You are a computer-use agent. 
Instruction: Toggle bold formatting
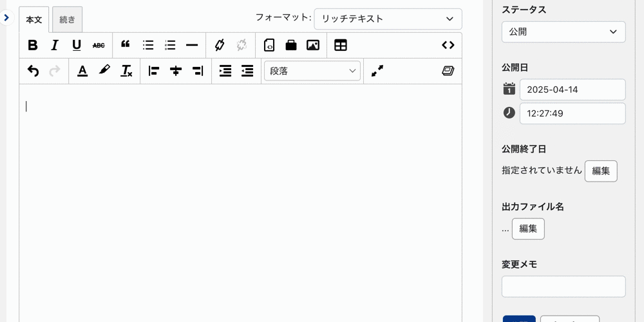click(x=33, y=45)
